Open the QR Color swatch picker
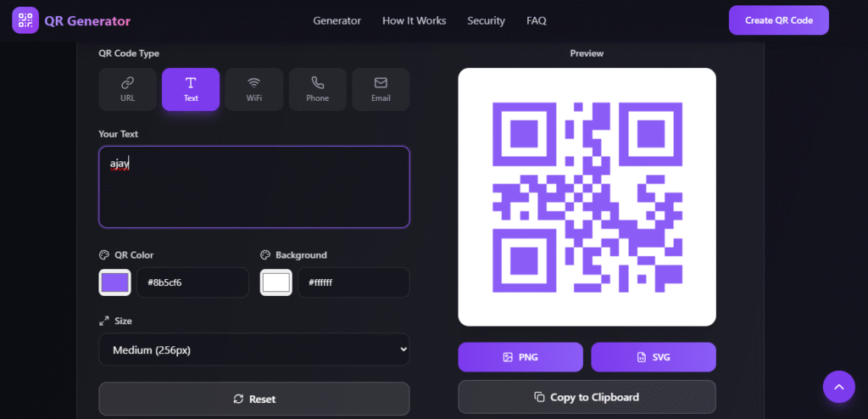This screenshot has width=868, height=419. click(x=114, y=282)
